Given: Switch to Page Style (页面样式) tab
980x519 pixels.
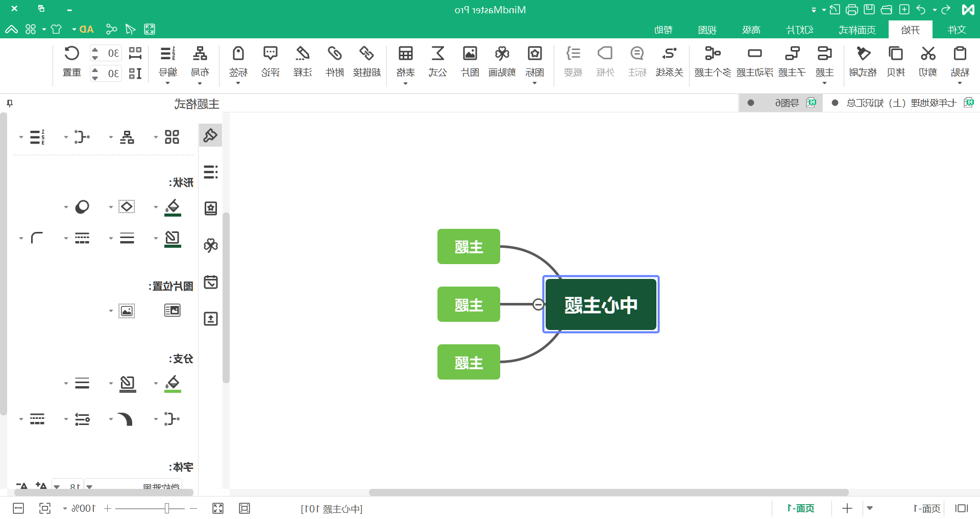Looking at the screenshot, I should tap(857, 30).
